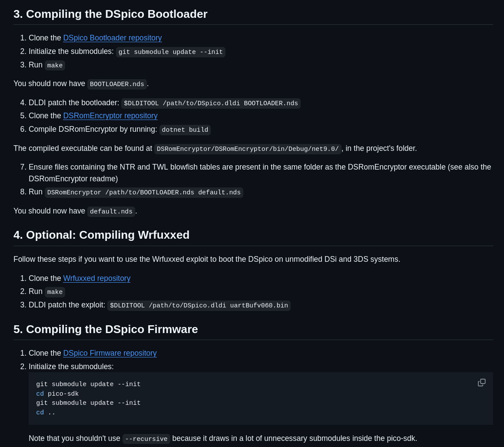504x447 pixels.
Task: Click the heading '4. Optional: Compiling Wrfuxxed'
Action: tap(101, 235)
